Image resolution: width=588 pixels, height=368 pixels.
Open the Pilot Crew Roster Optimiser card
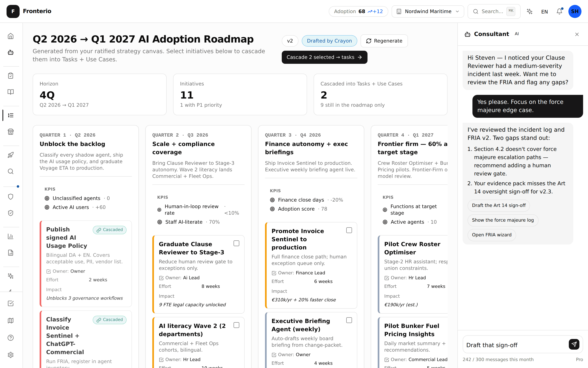pyautogui.click(x=413, y=274)
